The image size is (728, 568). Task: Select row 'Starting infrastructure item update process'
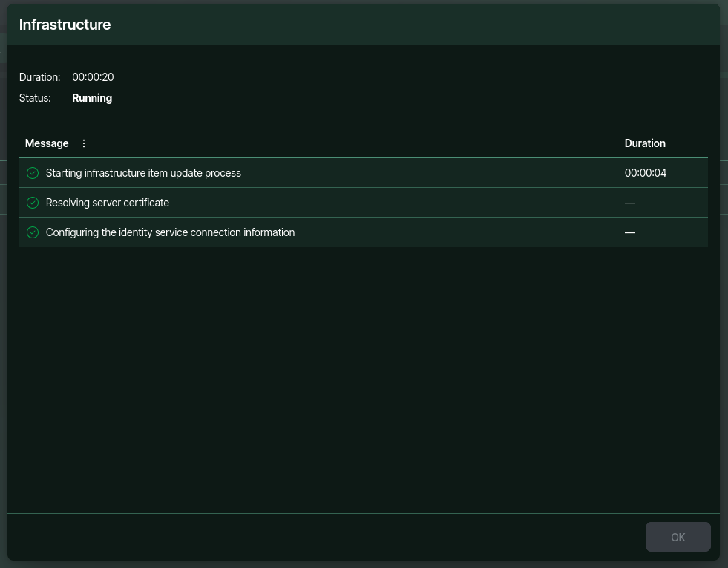coord(364,173)
